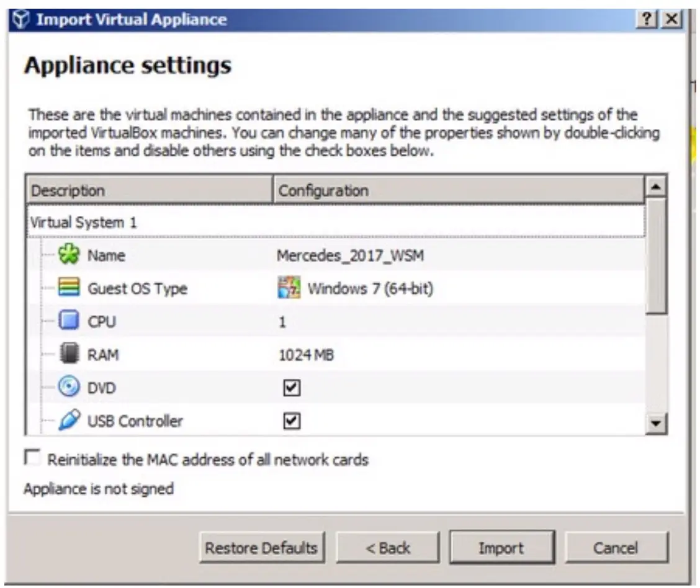Screen dimensions: 700x588
Task: Click the USB Controller plug icon
Action: tap(68, 421)
